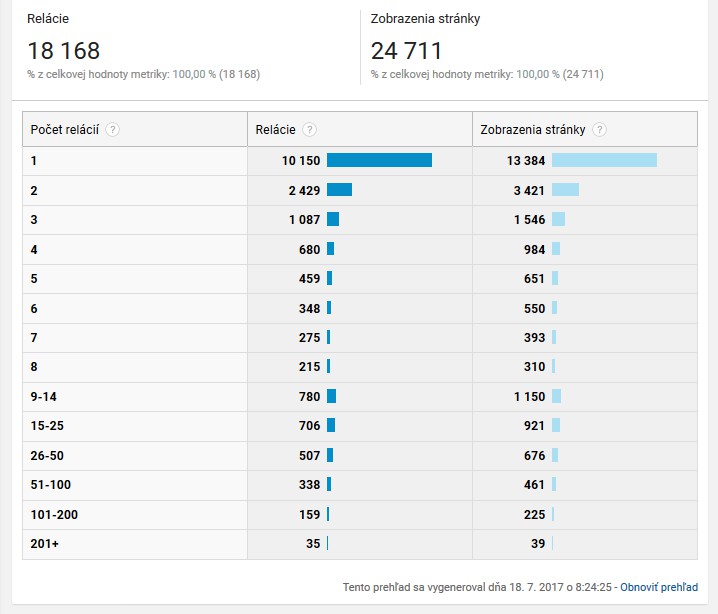This screenshot has height=614, width=718.
Task: Click the pageviews value 3 421
Action: pos(529,190)
